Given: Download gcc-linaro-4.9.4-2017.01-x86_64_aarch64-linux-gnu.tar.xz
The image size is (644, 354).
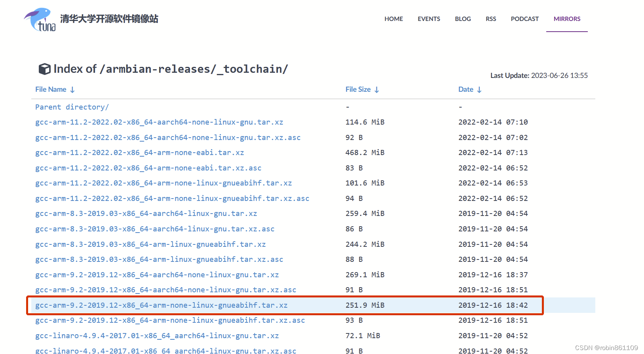Looking at the screenshot, I should (x=157, y=336).
